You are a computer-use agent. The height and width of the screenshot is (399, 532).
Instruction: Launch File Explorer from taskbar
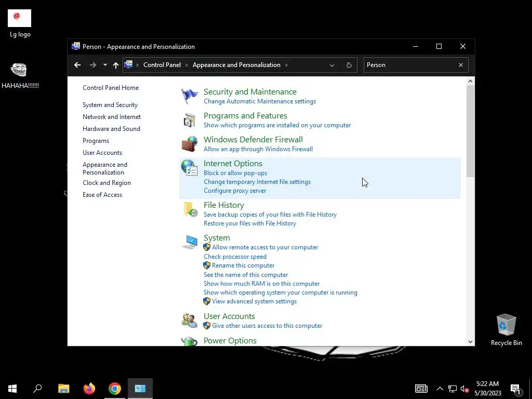[63, 389]
